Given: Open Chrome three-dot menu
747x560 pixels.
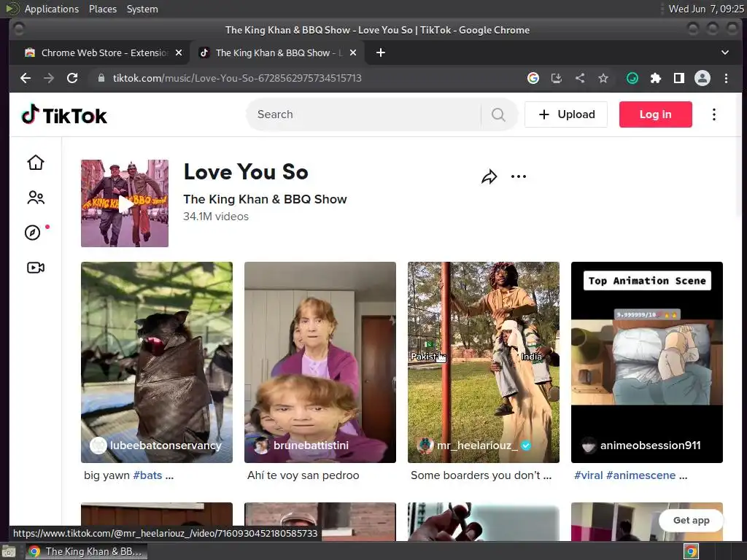Looking at the screenshot, I should (726, 78).
